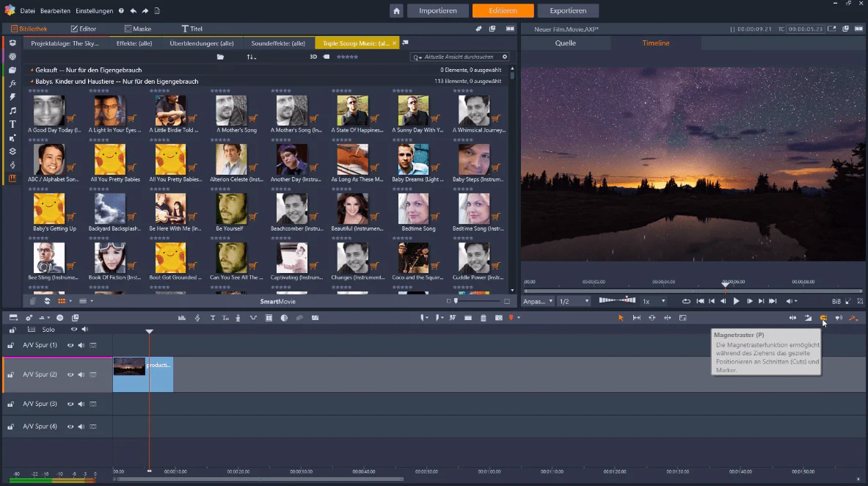
Task: Open the fx effects category in library sidebar
Action: pyautogui.click(x=12, y=84)
